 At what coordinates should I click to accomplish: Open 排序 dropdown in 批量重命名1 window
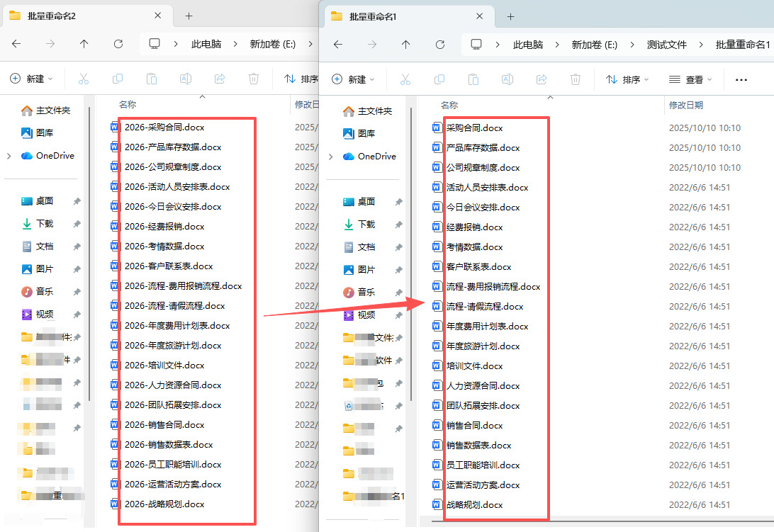[627, 79]
